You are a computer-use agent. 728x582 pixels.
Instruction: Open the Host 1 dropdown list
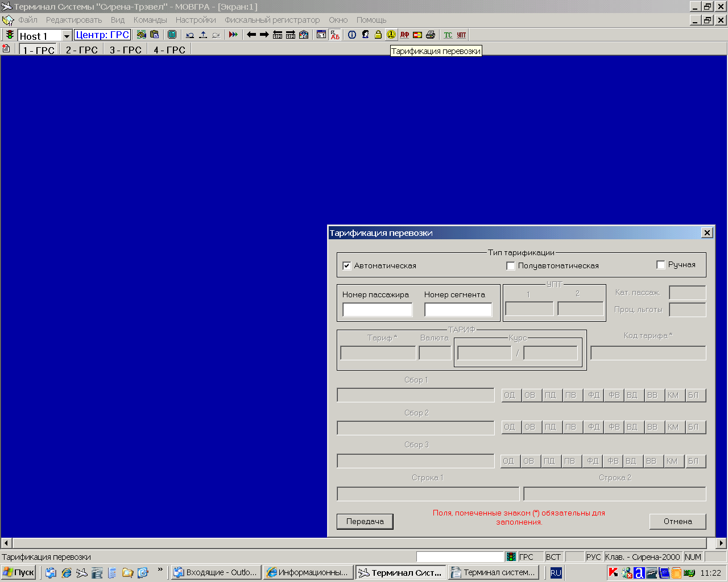click(67, 36)
